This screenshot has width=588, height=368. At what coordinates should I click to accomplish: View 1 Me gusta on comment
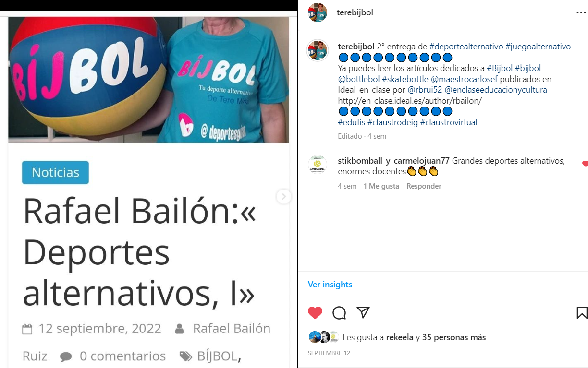381,186
